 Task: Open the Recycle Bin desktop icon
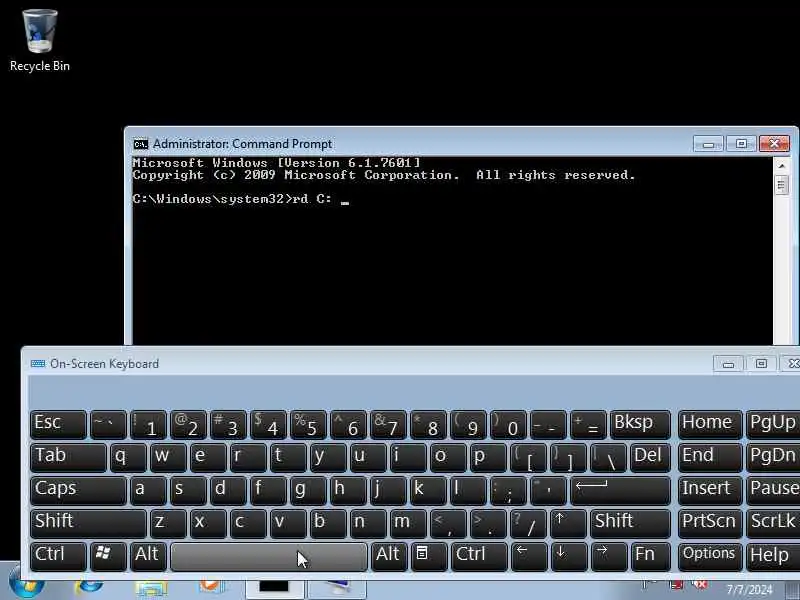40,41
